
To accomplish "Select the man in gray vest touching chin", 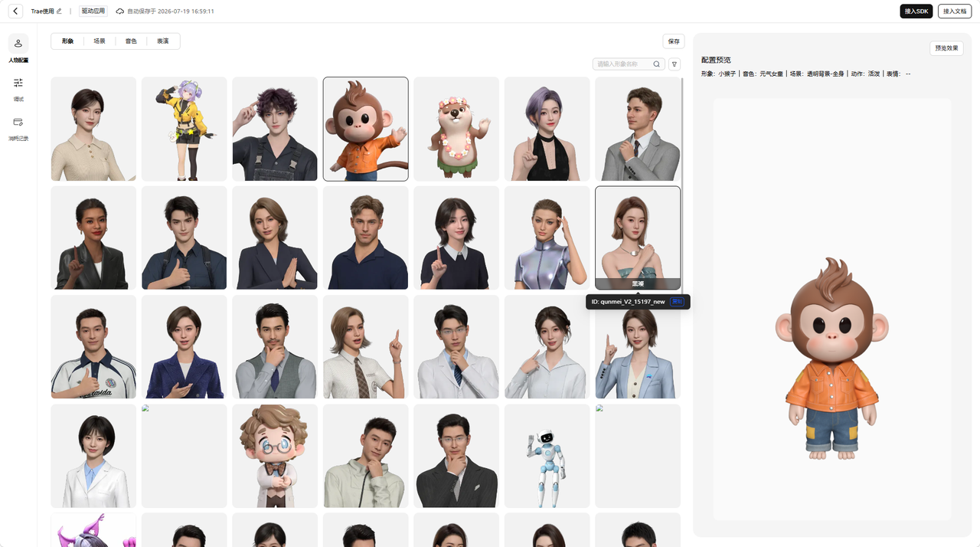I will click(275, 347).
